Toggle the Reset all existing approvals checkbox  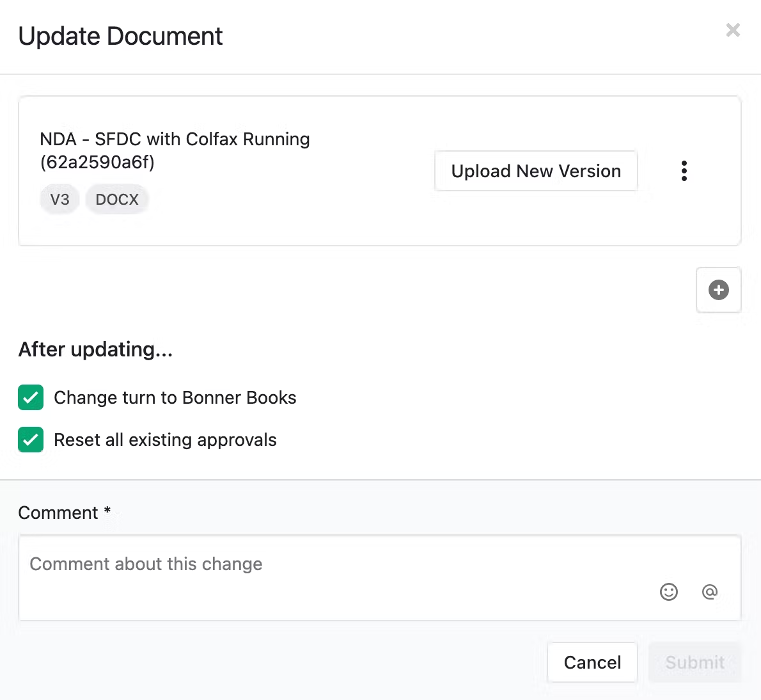pyautogui.click(x=31, y=440)
